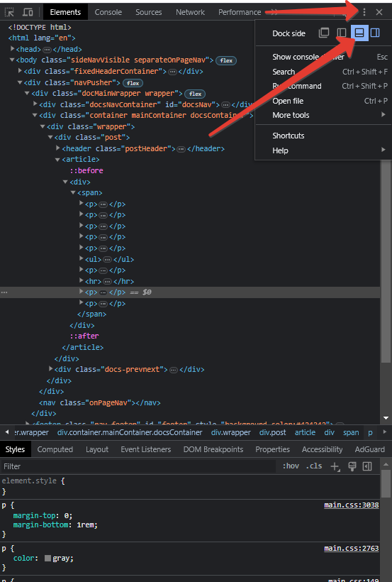392x582 pixels.
Task: Click the ellipsis in docs-prevnext div
Action: (174, 370)
